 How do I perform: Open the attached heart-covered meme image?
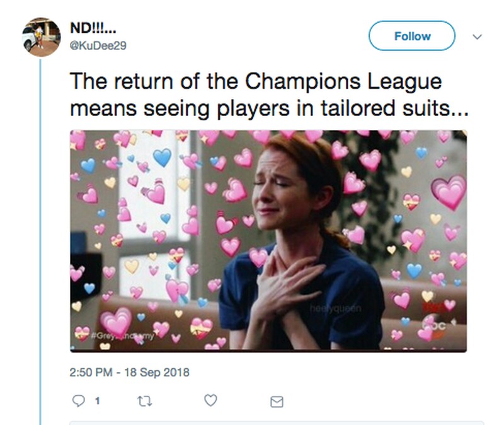[x=268, y=240]
